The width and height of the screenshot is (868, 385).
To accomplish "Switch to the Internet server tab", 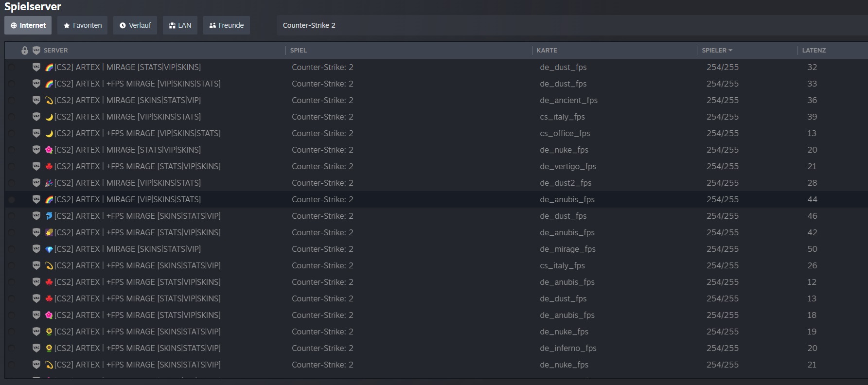I will (x=28, y=25).
